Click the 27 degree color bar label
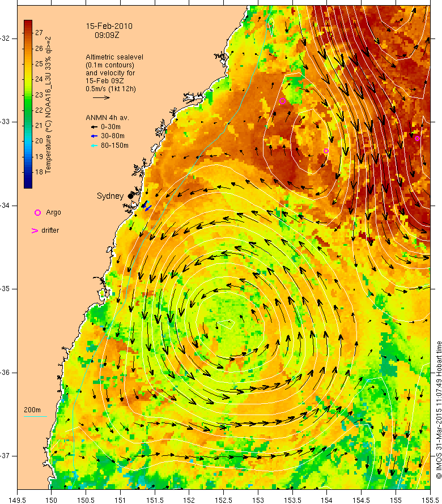This screenshot has height=504, width=442. [x=39, y=33]
